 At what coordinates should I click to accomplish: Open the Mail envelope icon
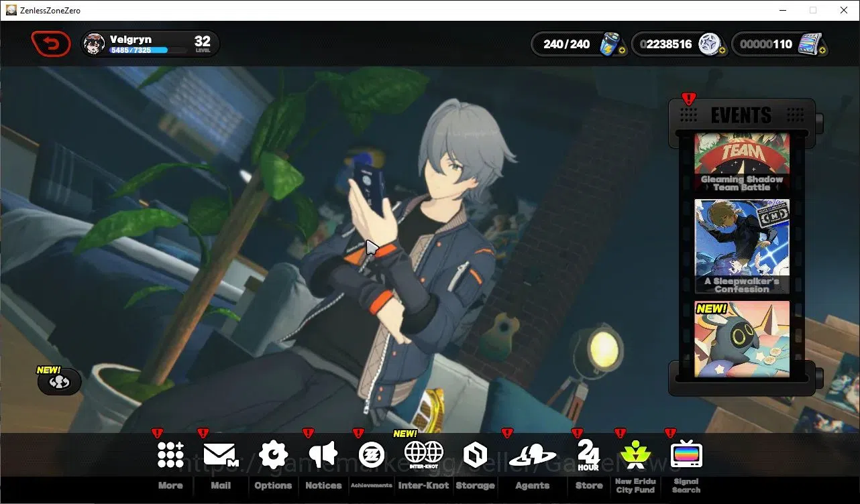[221, 454]
